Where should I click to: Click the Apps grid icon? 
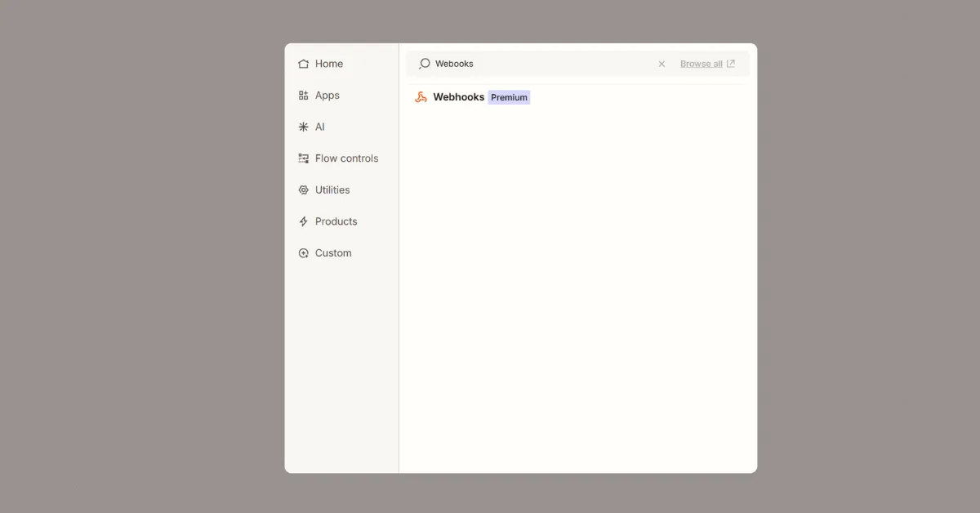pos(303,95)
